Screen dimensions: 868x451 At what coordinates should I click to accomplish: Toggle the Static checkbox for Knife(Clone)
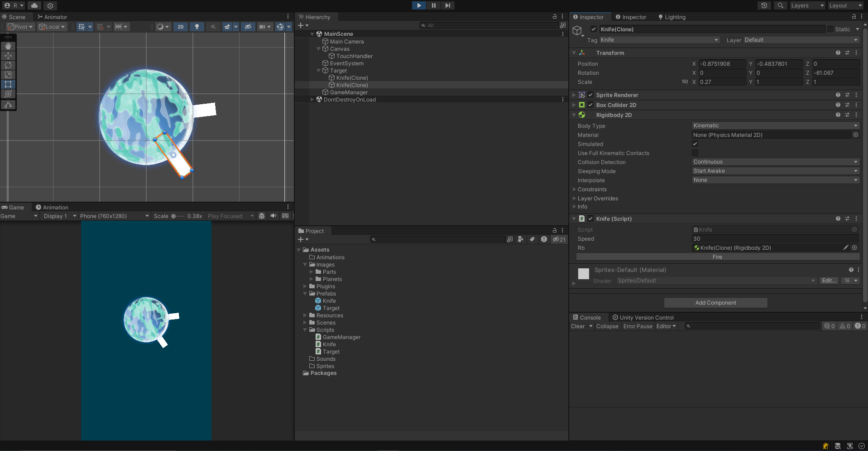click(x=830, y=29)
